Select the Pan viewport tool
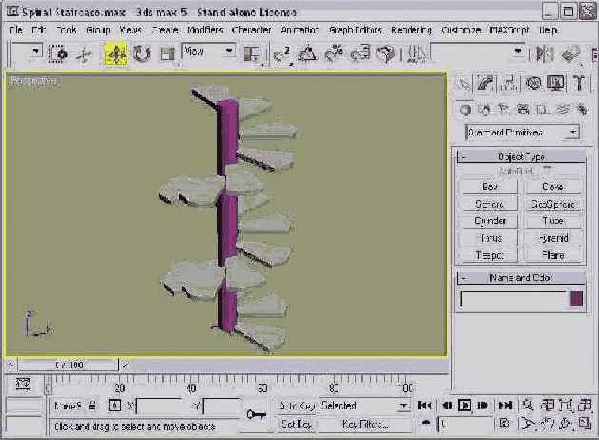Viewport: 599px width, 440px height. pyautogui.click(x=547, y=423)
